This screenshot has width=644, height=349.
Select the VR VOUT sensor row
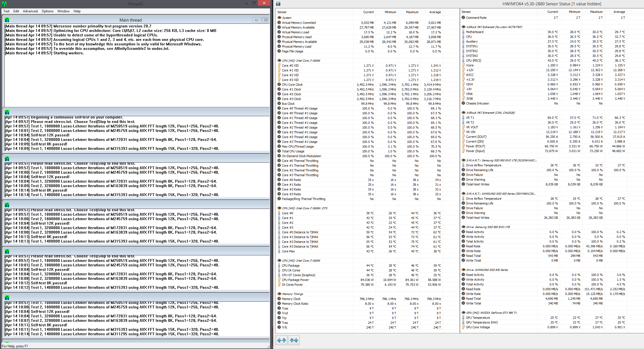pos(543,127)
